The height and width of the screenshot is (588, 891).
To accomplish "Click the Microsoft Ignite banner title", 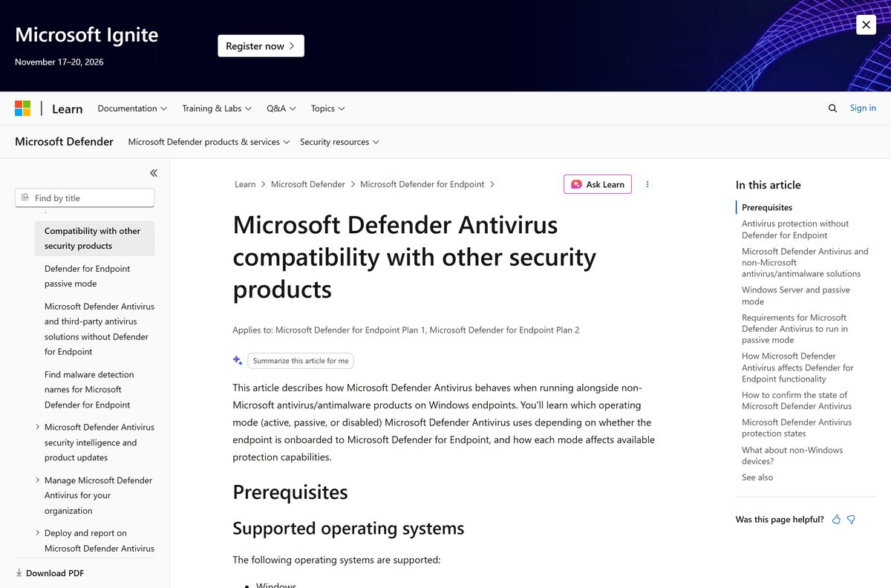I will point(86,35).
